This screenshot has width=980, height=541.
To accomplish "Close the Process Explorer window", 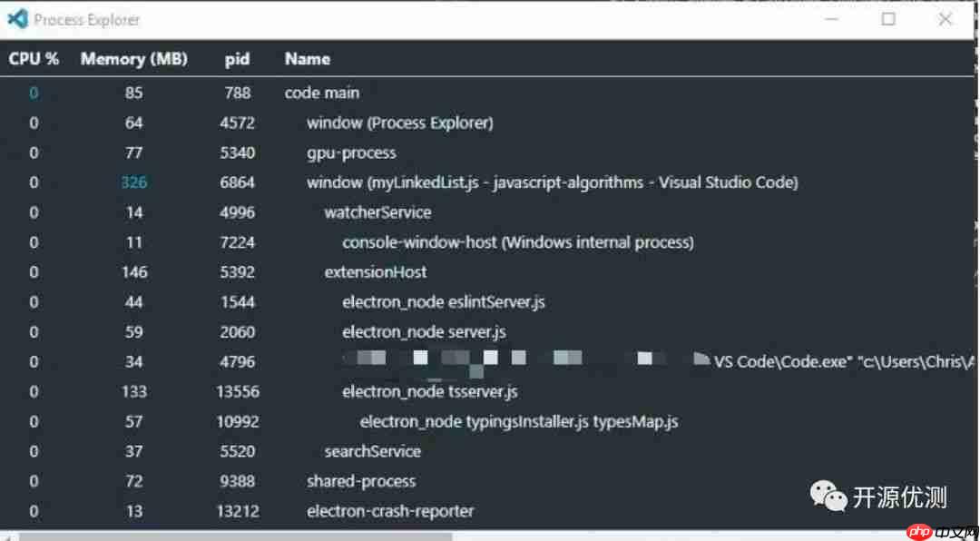I will (x=945, y=19).
